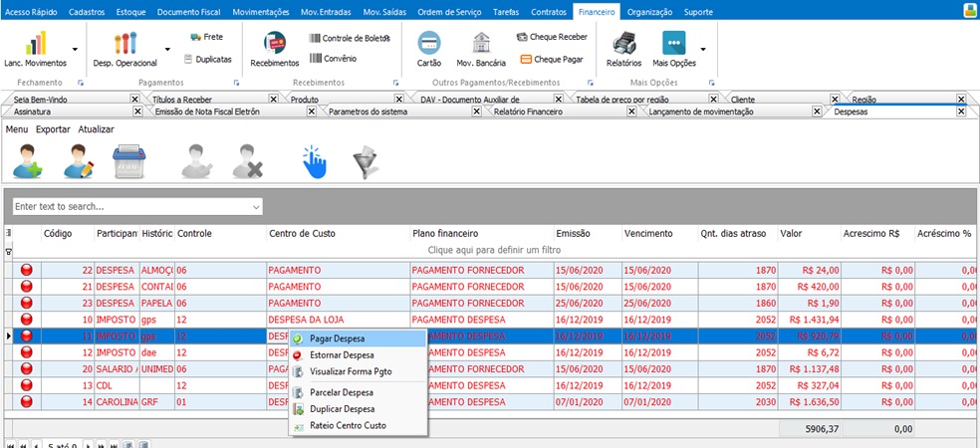This screenshot has height=448, width=980.
Task: Expand the Mais Opções dropdown arrow
Action: 703,48
